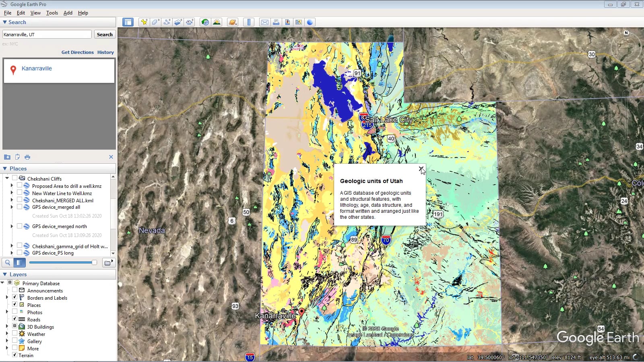Expand the GPS device_merged all item
This screenshot has width=644, height=362.
pyautogui.click(x=12, y=207)
